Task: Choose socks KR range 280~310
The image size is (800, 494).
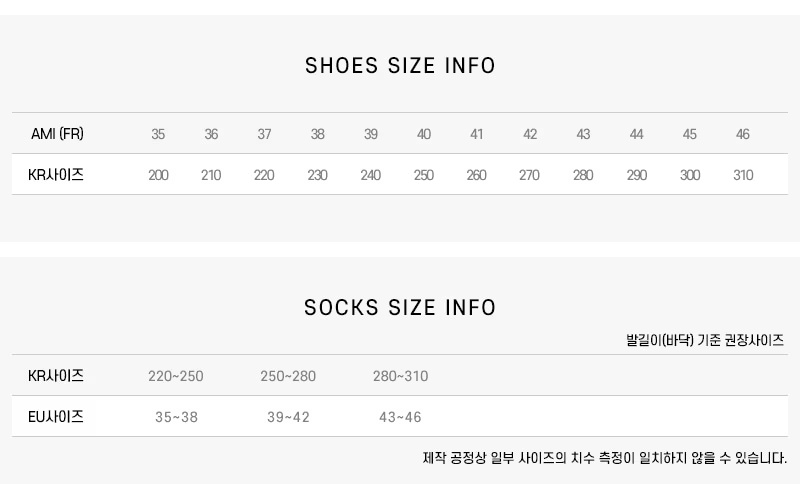Action: click(400, 376)
